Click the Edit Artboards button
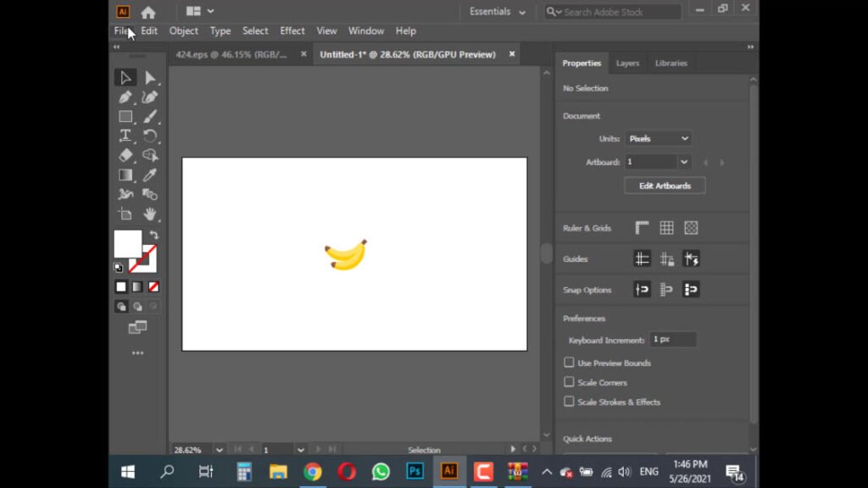This screenshot has width=868, height=488. coord(665,186)
